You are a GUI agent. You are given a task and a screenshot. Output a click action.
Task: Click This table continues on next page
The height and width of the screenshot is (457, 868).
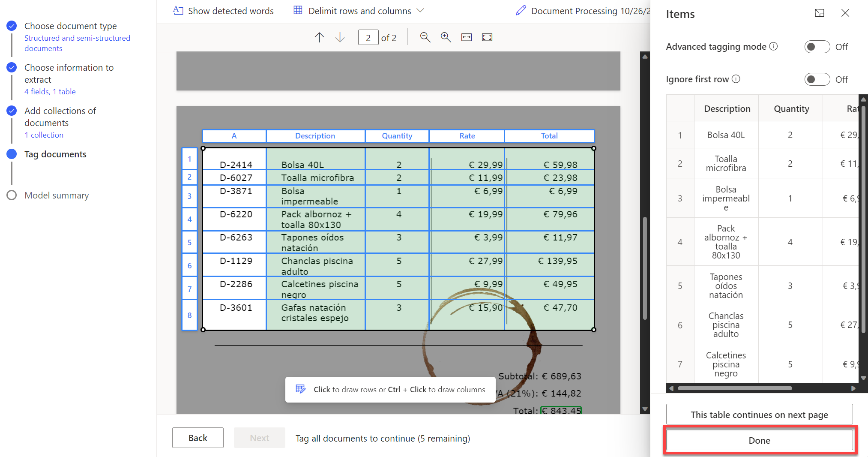tap(759, 415)
